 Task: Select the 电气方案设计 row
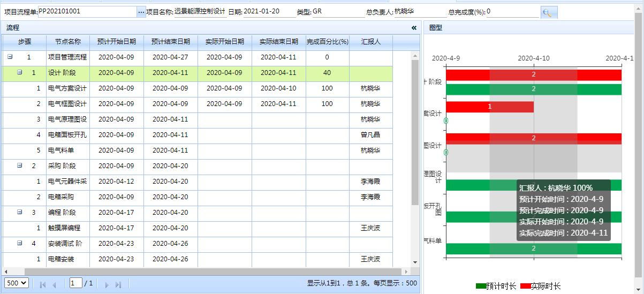198,88
